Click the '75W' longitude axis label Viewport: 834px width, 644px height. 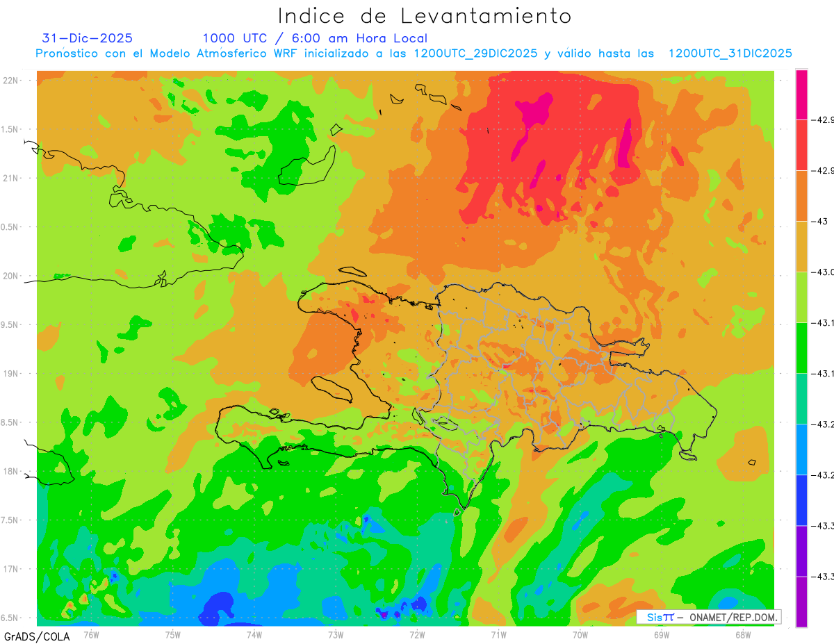pyautogui.click(x=173, y=634)
